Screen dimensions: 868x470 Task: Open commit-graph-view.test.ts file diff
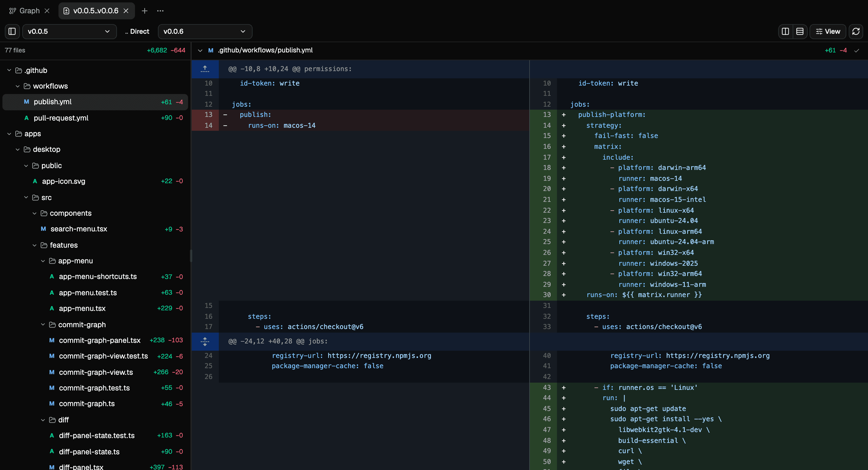[95, 356]
